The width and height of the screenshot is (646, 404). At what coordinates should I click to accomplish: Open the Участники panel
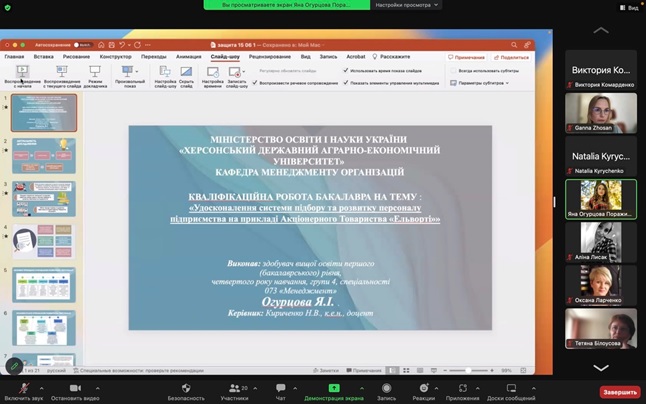[x=234, y=392]
